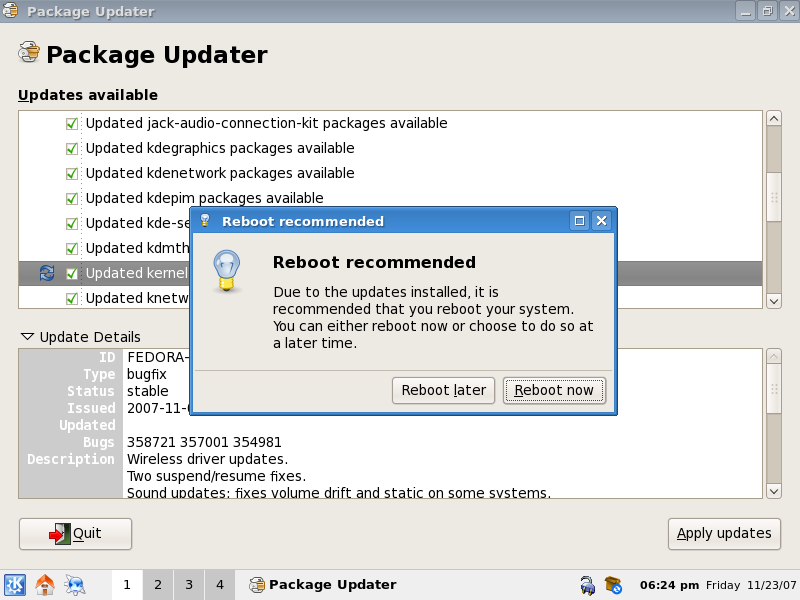Image resolution: width=800 pixels, height=600 pixels.
Task: Click the 'Updates available' heading label
Action: point(88,95)
